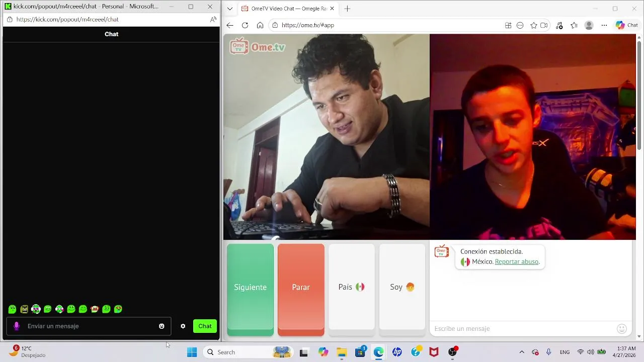644x362 pixels.
Task: Click the purple microphone icon in Kick chat
Action: click(x=17, y=326)
